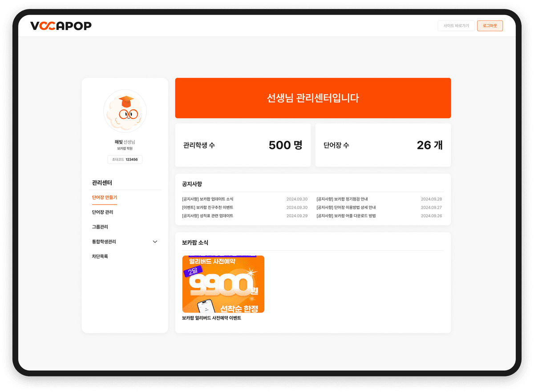Click the 해빛 선생님 name text

point(125,142)
